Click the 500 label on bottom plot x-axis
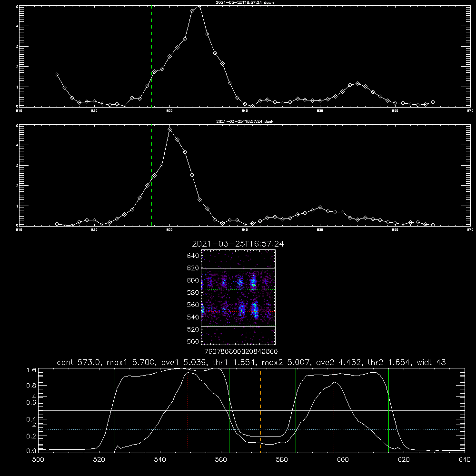 click(x=38, y=460)
